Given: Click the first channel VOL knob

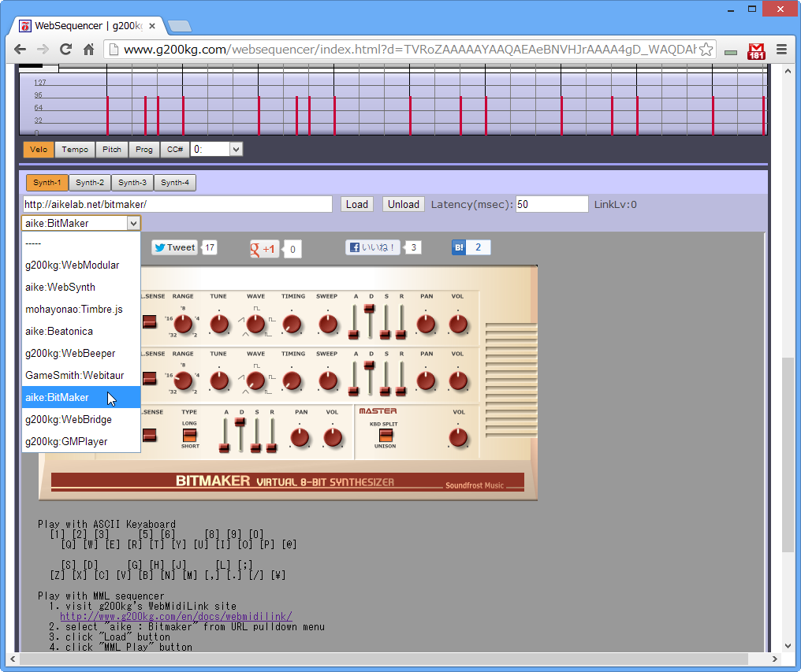Looking at the screenshot, I should point(458,324).
